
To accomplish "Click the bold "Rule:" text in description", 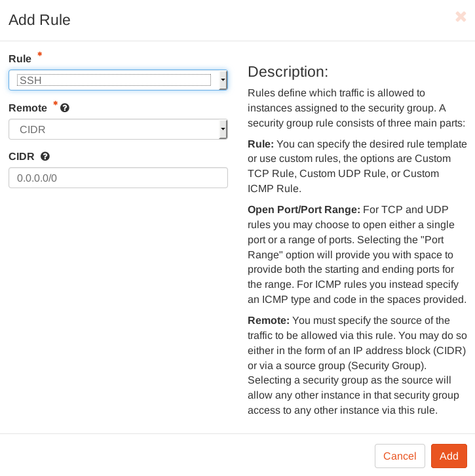I will [261, 144].
